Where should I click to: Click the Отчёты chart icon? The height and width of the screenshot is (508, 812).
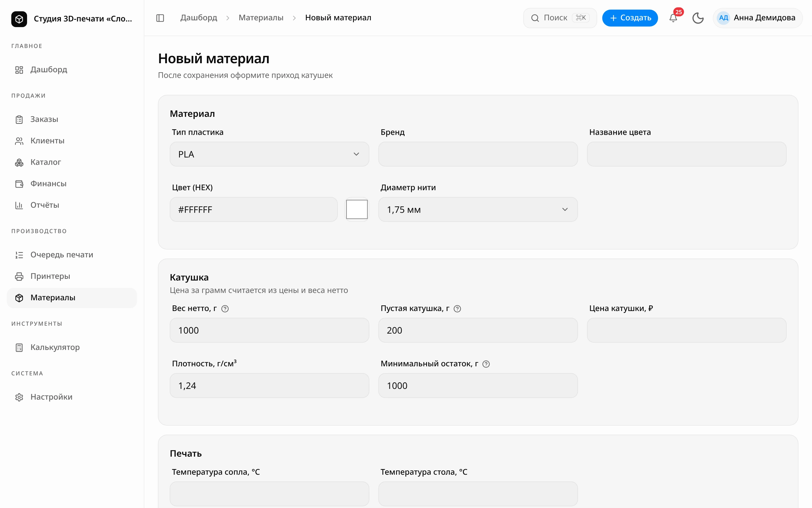19,205
